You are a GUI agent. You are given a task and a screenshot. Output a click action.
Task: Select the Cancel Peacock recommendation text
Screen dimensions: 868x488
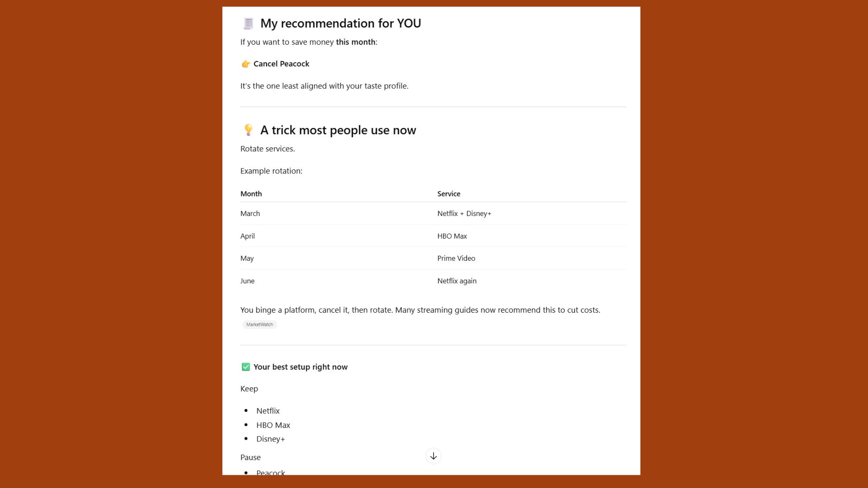point(281,64)
